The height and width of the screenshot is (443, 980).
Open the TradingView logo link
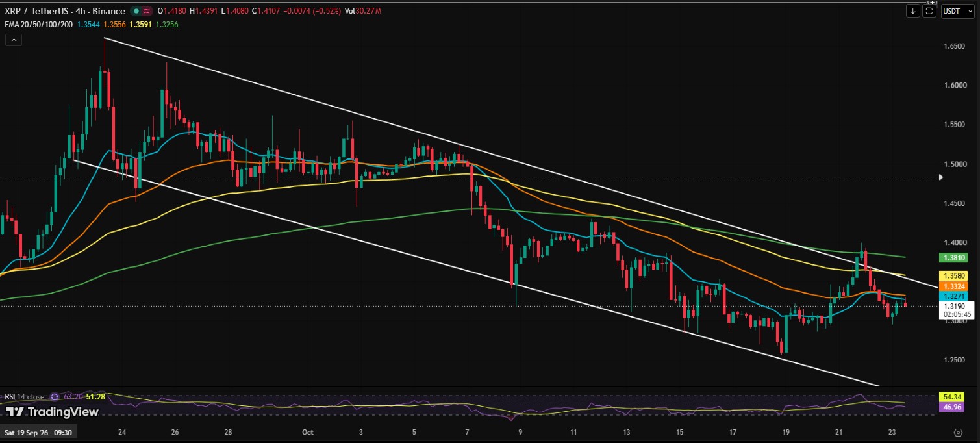52,412
